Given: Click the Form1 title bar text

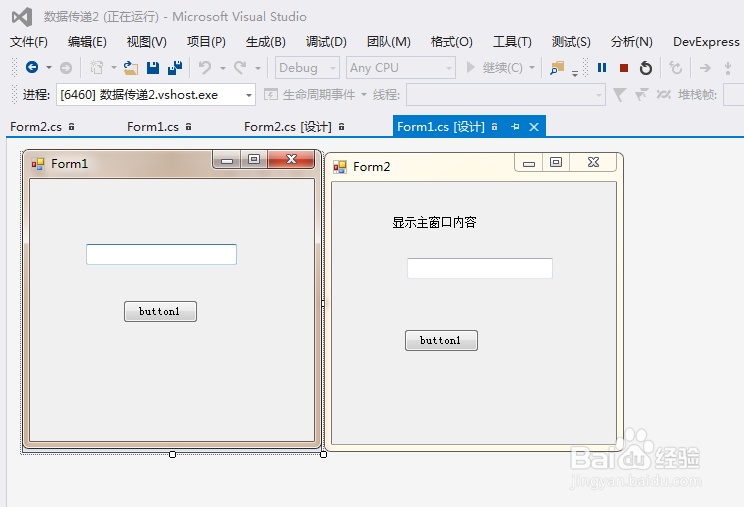Looking at the screenshot, I should [70, 164].
